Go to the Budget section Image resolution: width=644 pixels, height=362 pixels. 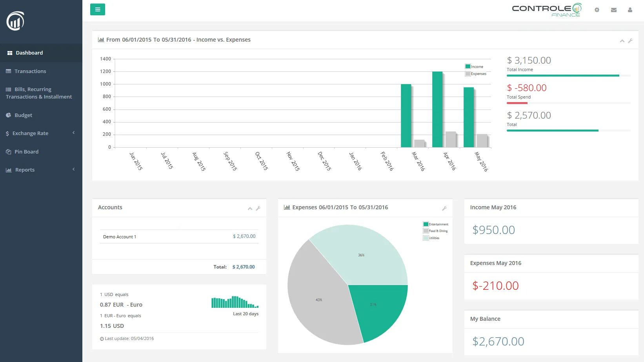pyautogui.click(x=23, y=115)
